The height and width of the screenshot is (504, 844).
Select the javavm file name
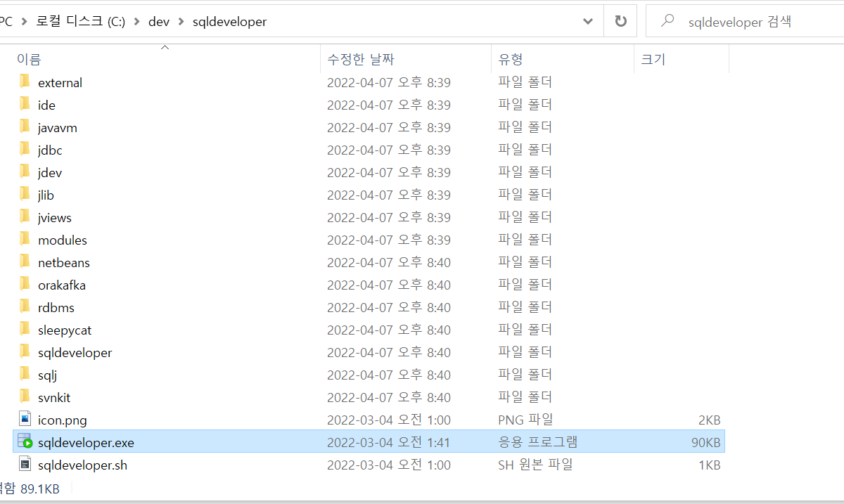click(x=58, y=127)
